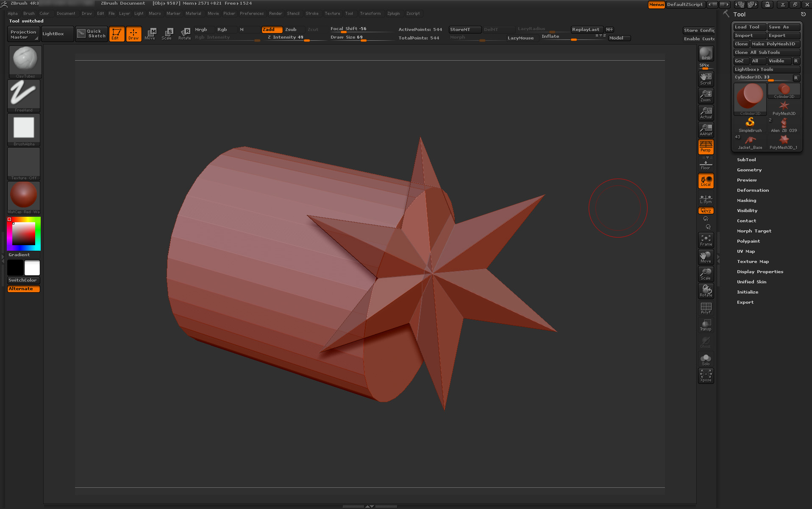Click the Xpose icon

[x=706, y=375]
